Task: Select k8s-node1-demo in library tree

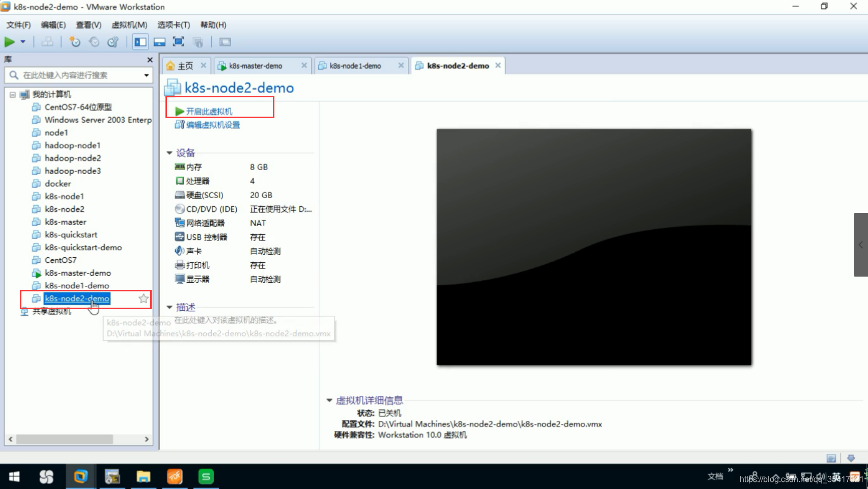Action: tap(76, 285)
